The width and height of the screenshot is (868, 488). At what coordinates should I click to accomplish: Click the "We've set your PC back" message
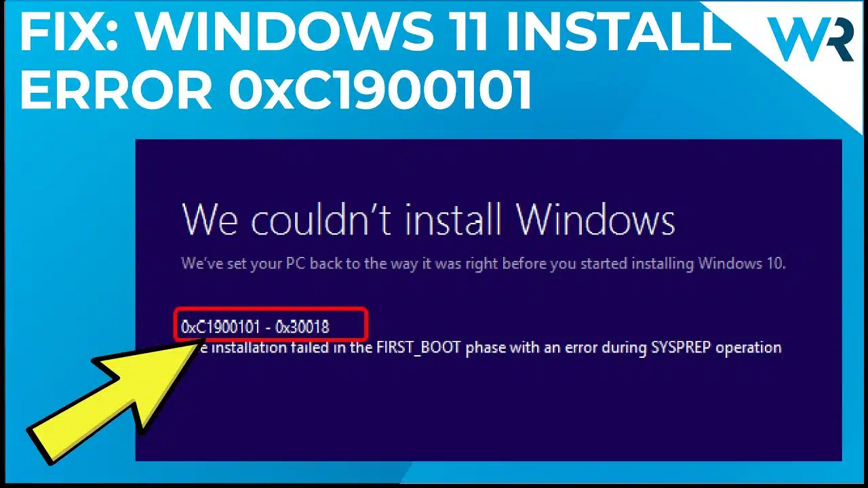484,264
